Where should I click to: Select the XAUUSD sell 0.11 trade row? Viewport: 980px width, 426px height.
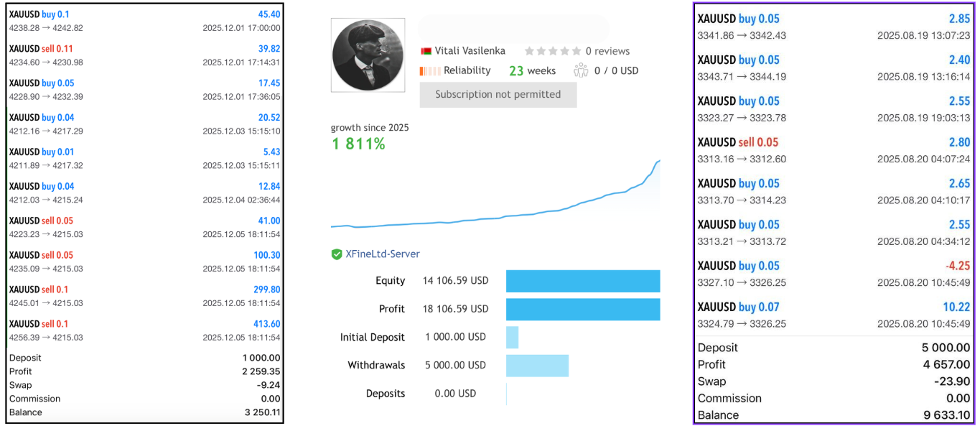pos(144,55)
